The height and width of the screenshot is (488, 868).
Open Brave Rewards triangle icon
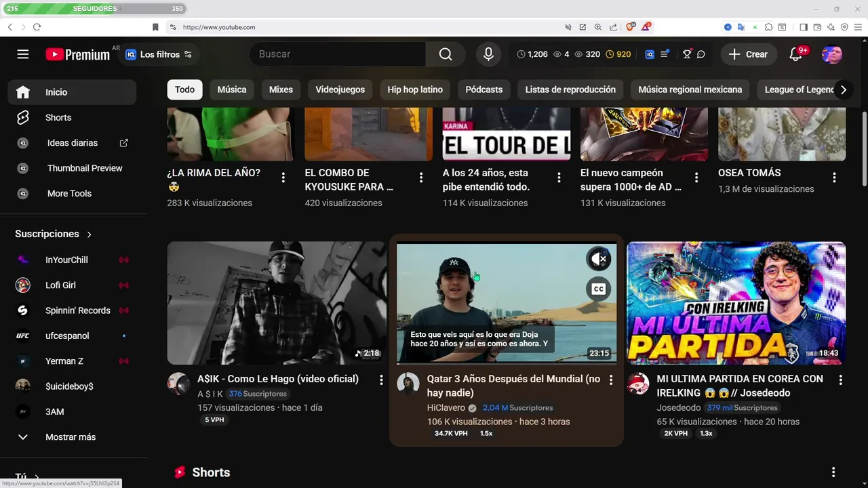click(x=647, y=27)
